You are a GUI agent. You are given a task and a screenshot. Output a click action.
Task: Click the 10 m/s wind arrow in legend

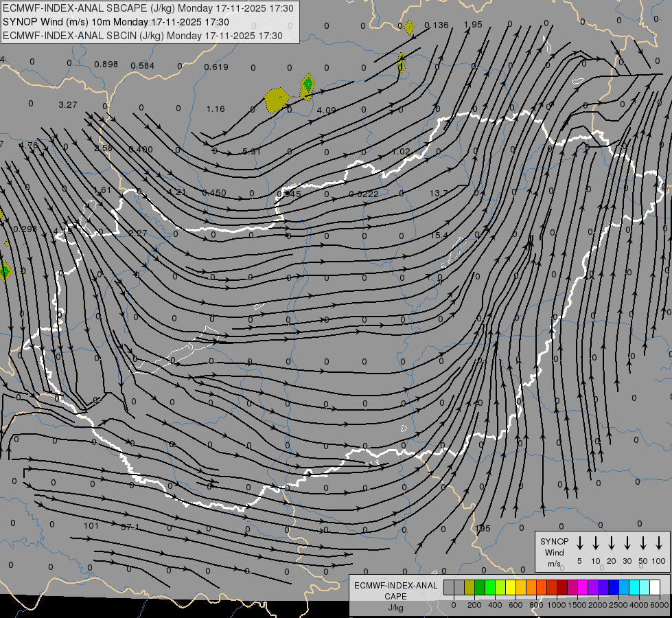pos(596,543)
